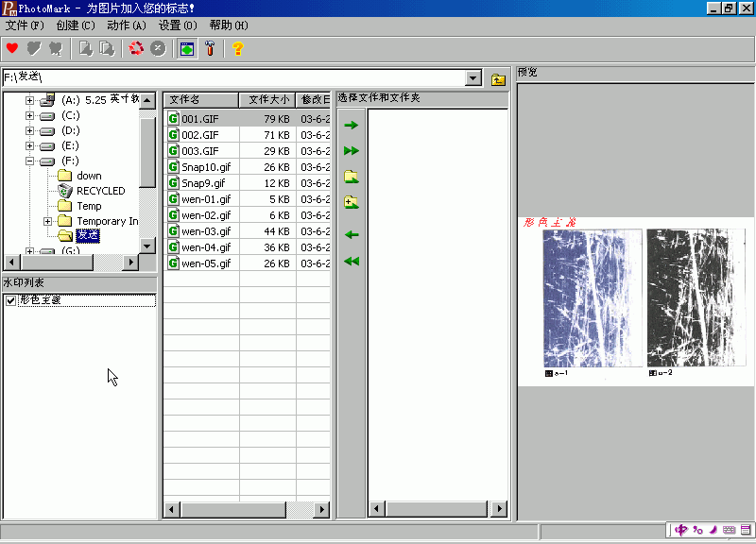Screen dimensions: 756x544
Task: Click the folder with plus sign icon
Action: [x=352, y=202]
